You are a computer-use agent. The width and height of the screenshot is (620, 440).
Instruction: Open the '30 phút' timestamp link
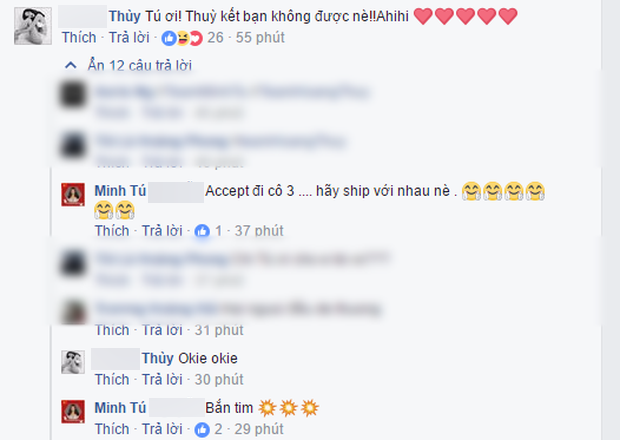(x=219, y=379)
